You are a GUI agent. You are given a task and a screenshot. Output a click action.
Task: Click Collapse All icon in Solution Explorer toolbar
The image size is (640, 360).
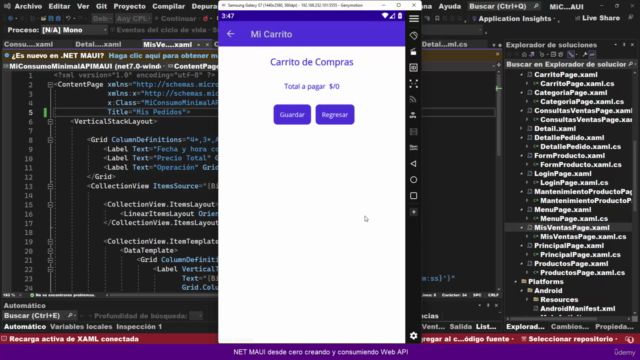(553, 55)
